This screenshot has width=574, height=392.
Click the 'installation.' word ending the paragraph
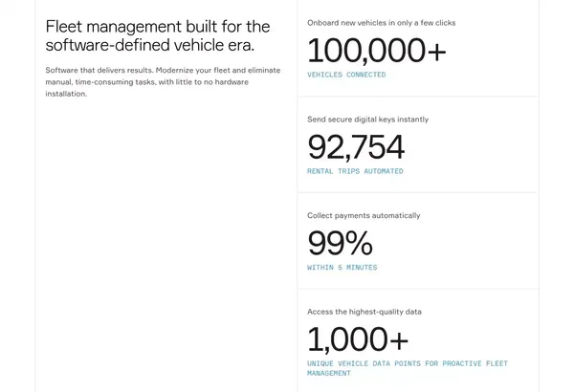pyautogui.click(x=66, y=94)
